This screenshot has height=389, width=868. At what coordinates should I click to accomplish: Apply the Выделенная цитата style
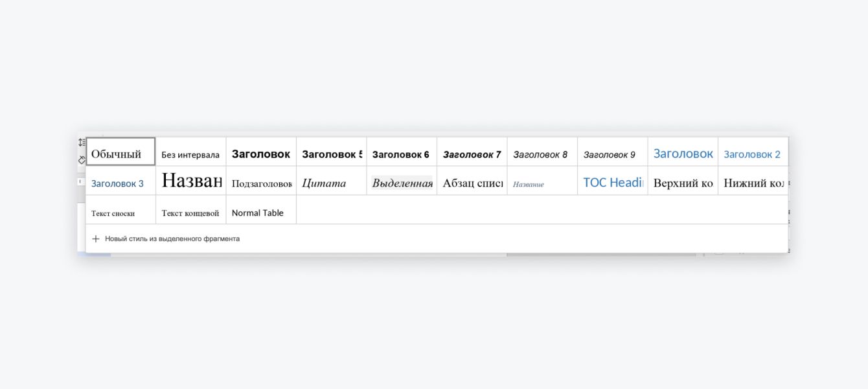401,183
